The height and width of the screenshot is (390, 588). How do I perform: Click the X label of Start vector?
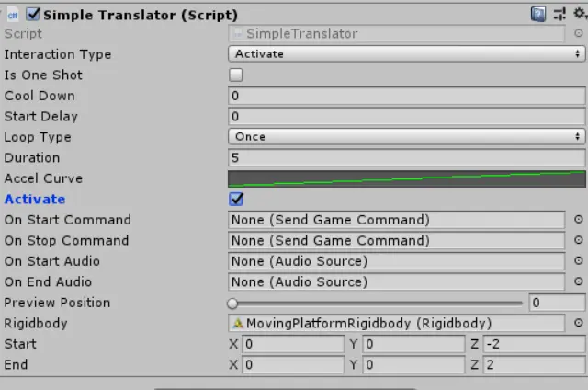tap(233, 344)
